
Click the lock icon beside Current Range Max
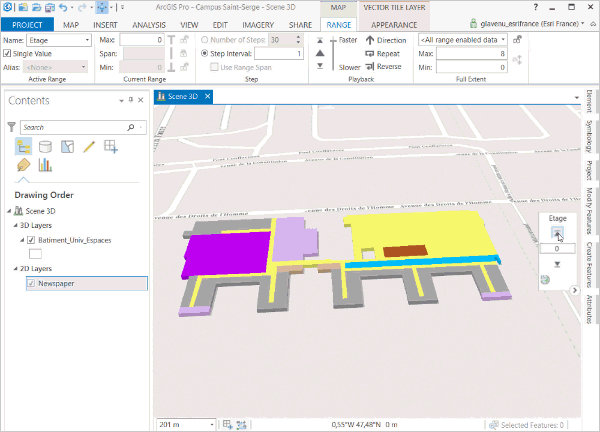pos(184,39)
